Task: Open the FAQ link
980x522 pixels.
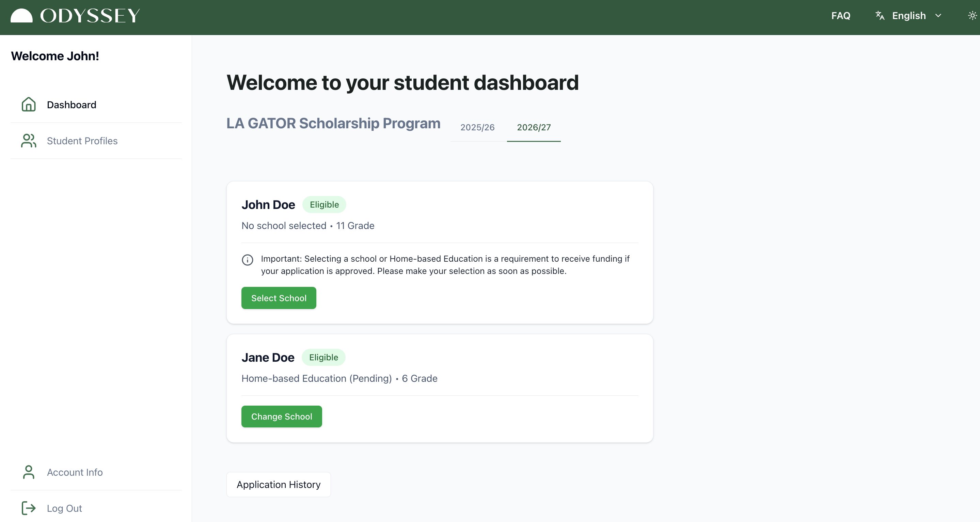Action: tap(840, 16)
